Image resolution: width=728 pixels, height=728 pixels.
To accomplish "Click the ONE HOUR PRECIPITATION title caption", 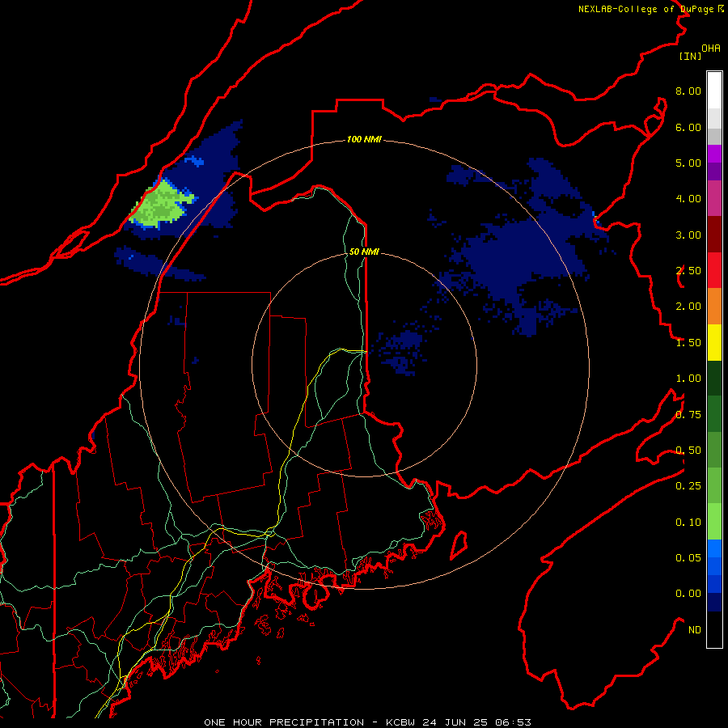I will coord(367,722).
